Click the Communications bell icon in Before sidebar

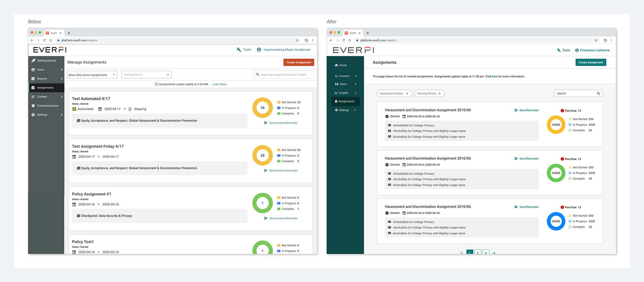(x=33, y=106)
